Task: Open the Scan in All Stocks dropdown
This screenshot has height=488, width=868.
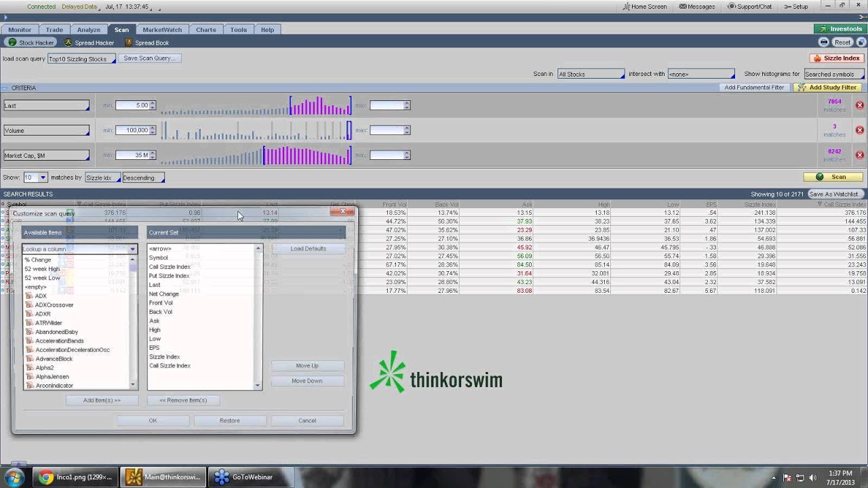Action: coord(591,74)
